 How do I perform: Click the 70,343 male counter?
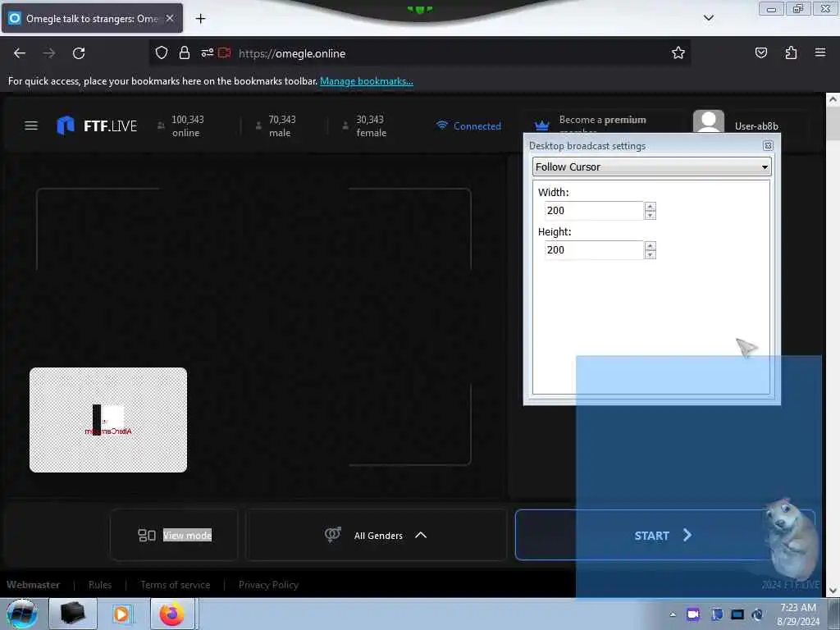[x=276, y=126]
